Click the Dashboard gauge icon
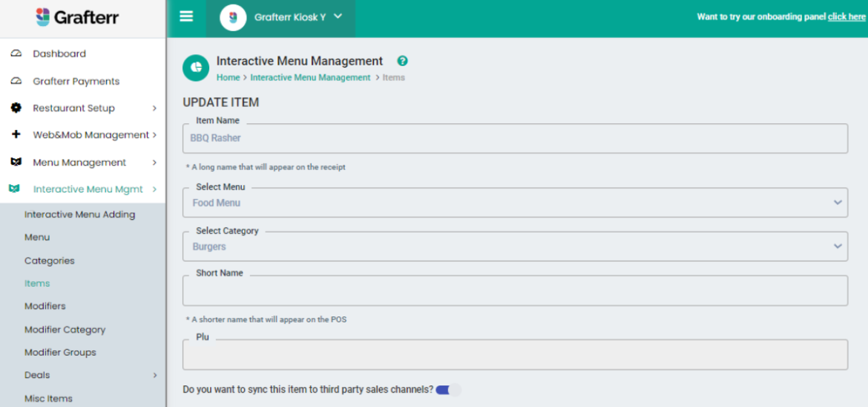Viewport: 868px width, 407px height. click(16, 53)
